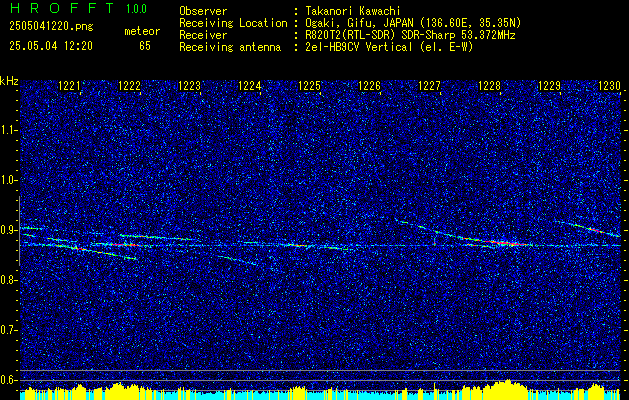
Task: Click the yellow power histogram peak below 1228
Action: pyautogui.click(x=506, y=390)
